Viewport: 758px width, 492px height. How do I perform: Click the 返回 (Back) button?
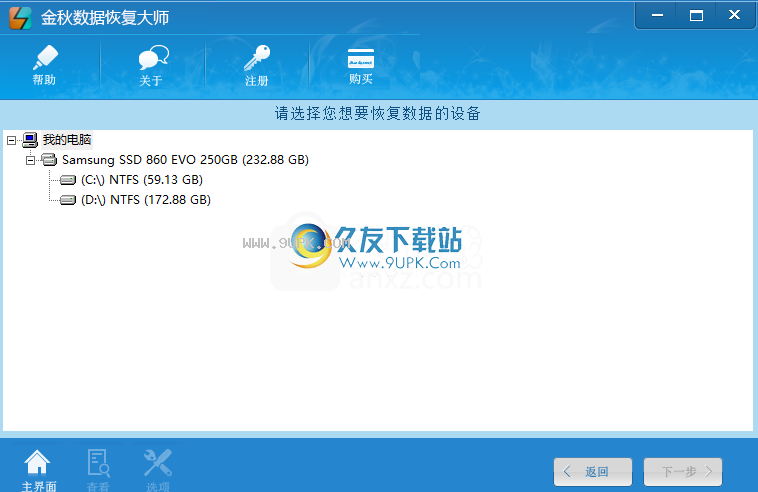click(x=593, y=471)
